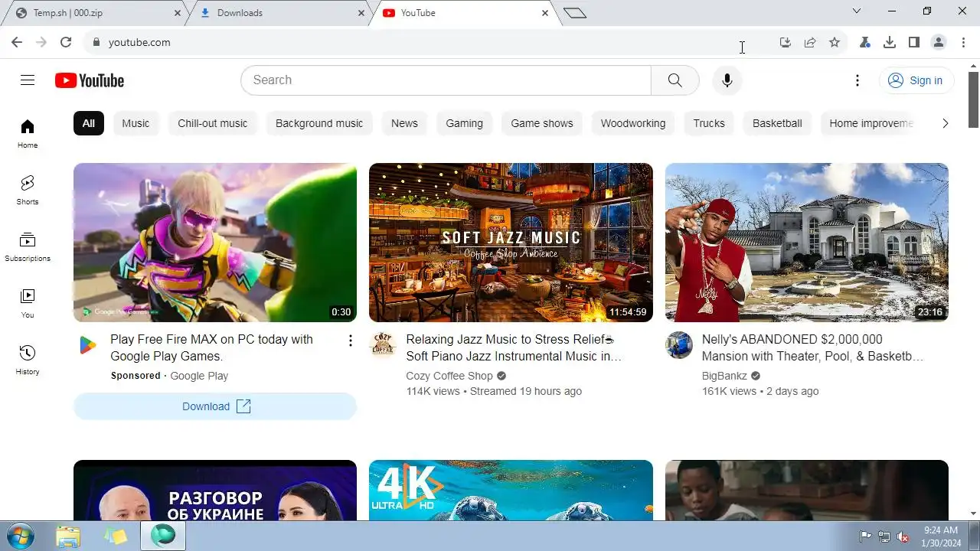Screen dimensions: 980x551
Task: Select the Trucks chip
Action: pyautogui.click(x=709, y=123)
